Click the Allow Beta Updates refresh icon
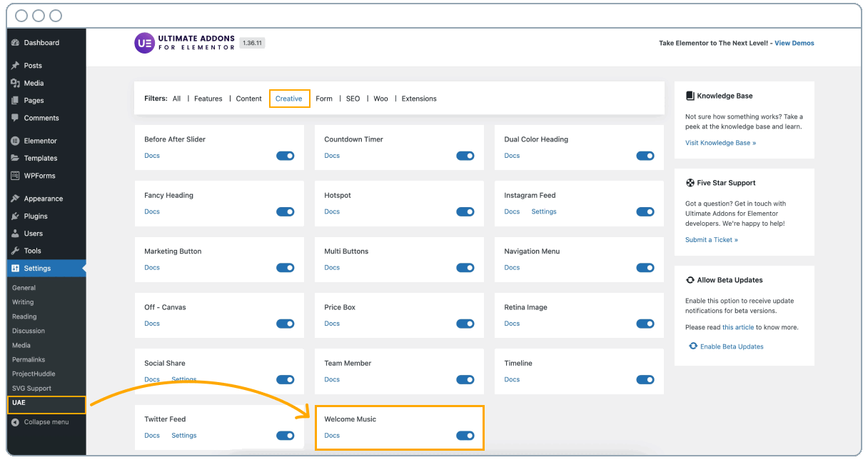This screenshot has height=465, width=868. coord(690,280)
